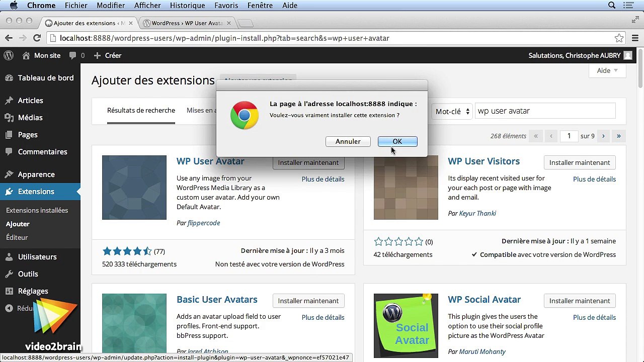Click current page number field
This screenshot has width=644, height=362.
(x=569, y=136)
